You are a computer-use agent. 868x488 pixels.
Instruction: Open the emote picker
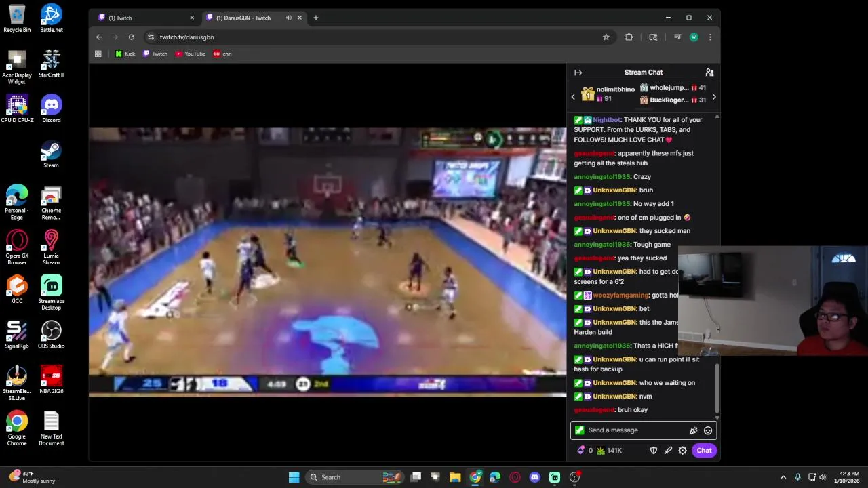pyautogui.click(x=708, y=430)
